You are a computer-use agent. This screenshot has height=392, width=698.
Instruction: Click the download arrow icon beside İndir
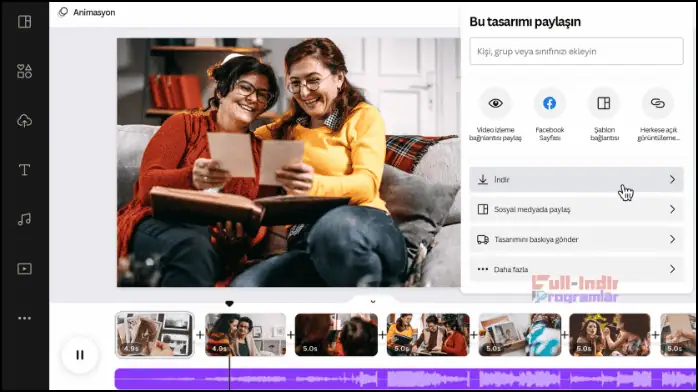[483, 180]
